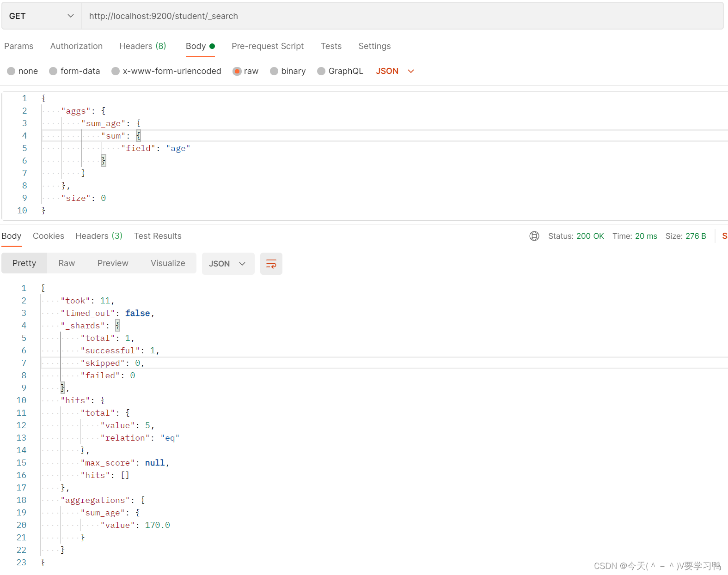Image resolution: width=728 pixels, height=575 pixels.
Task: Open the GET method dropdown
Action: [x=42, y=16]
